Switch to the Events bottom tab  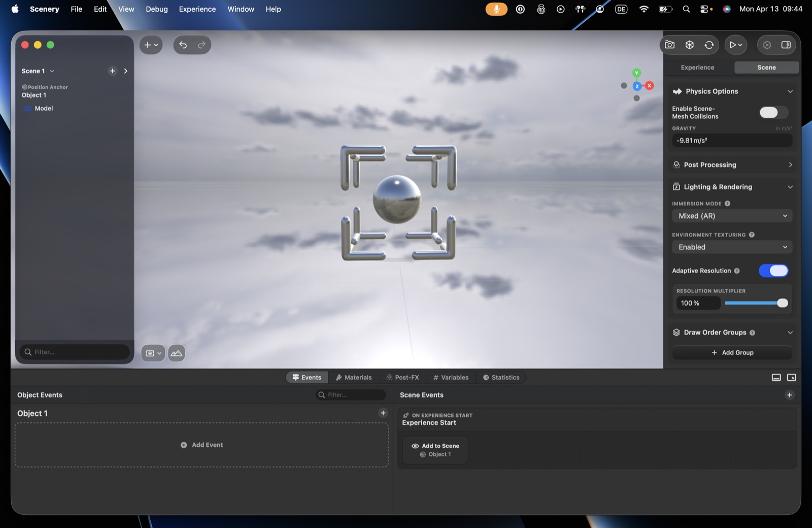pos(307,377)
